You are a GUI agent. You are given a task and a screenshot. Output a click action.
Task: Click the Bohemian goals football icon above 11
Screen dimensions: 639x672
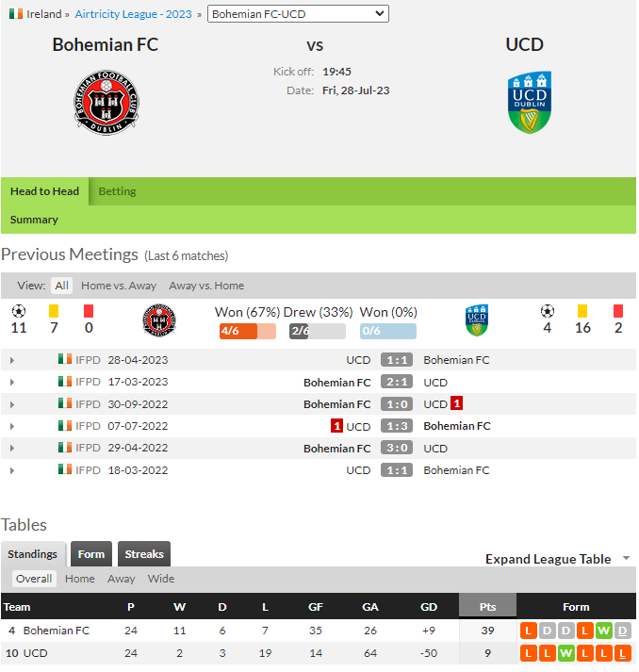pos(19,311)
